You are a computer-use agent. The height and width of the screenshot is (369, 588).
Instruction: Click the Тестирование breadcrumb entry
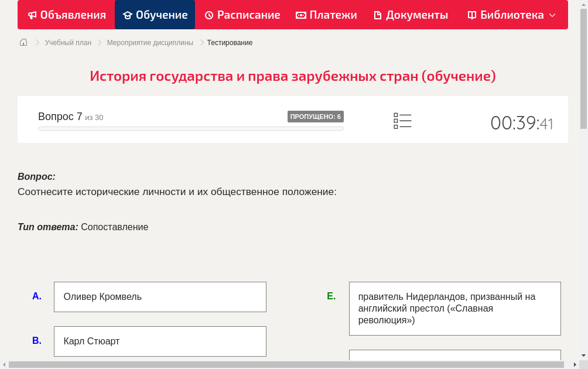click(229, 42)
